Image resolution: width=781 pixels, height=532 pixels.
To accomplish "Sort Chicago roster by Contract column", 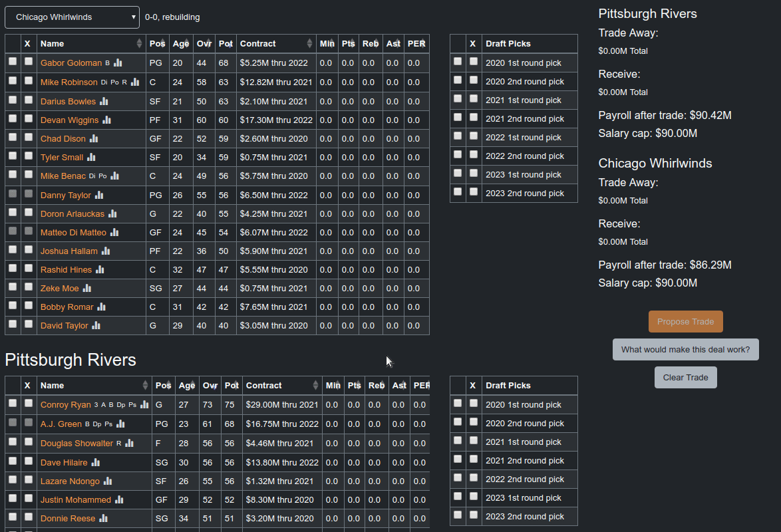I will (x=276, y=44).
